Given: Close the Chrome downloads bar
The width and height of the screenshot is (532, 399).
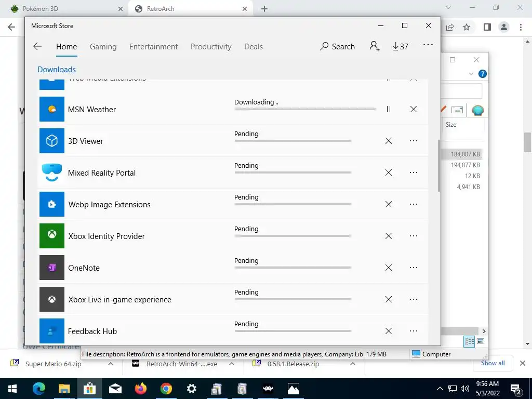Looking at the screenshot, I should [523, 363].
